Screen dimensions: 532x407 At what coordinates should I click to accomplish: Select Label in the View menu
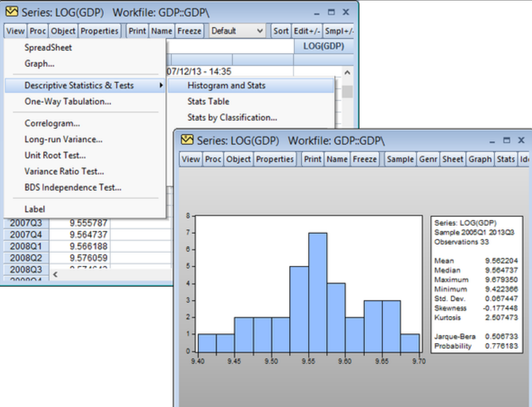click(85, 209)
